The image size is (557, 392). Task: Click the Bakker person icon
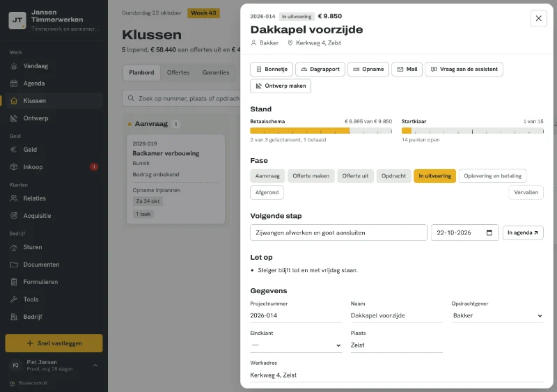[x=253, y=42]
